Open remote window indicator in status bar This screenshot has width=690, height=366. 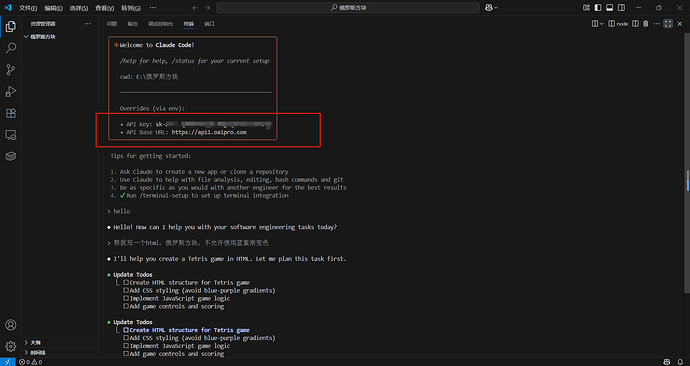[7, 362]
